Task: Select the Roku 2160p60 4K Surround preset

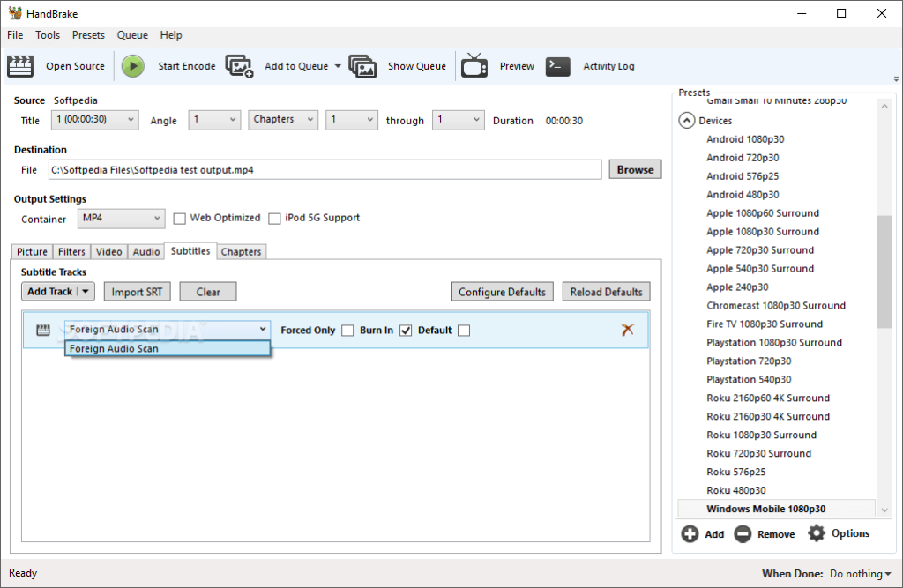Action: click(768, 398)
